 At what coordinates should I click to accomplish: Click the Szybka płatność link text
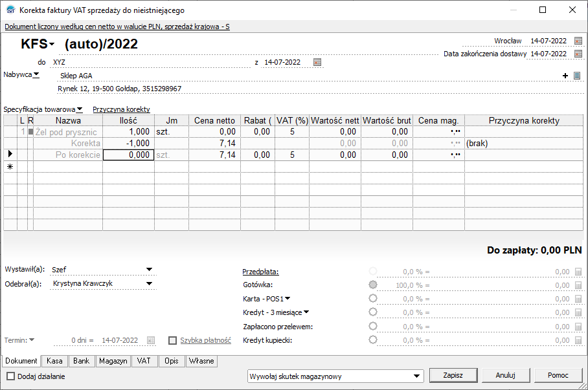(205, 340)
